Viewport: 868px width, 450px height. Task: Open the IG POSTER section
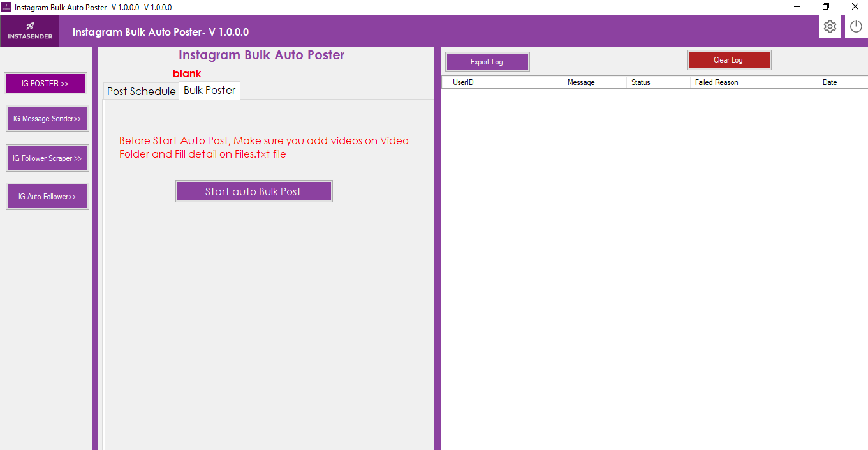tap(45, 83)
